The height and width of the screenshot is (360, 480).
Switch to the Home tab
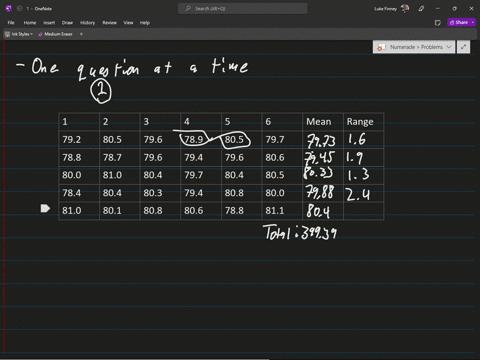pyautogui.click(x=30, y=23)
